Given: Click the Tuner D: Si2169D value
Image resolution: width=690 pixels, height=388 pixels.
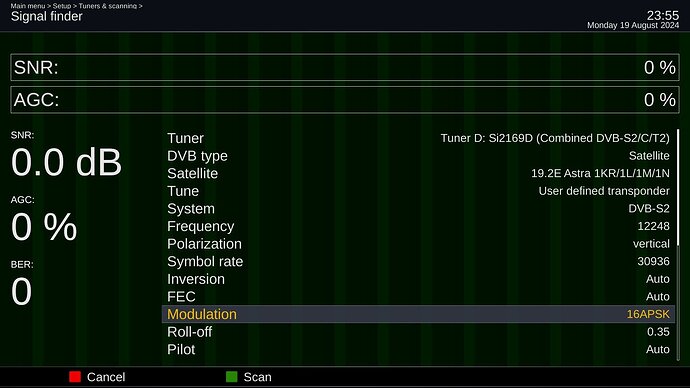Looking at the screenshot, I should tap(555, 138).
